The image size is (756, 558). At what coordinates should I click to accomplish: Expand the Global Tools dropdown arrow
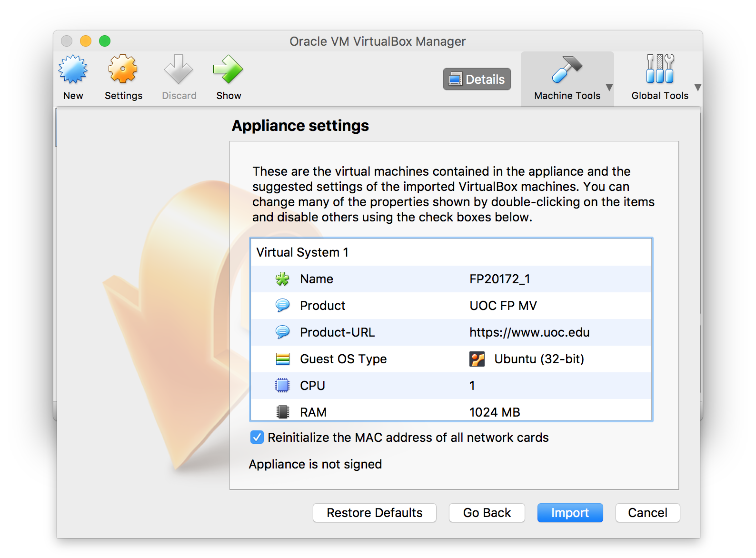pos(697,88)
